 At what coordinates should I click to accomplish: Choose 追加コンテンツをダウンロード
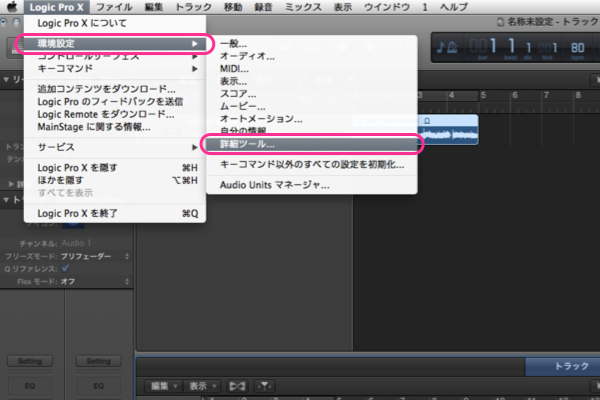115,89
